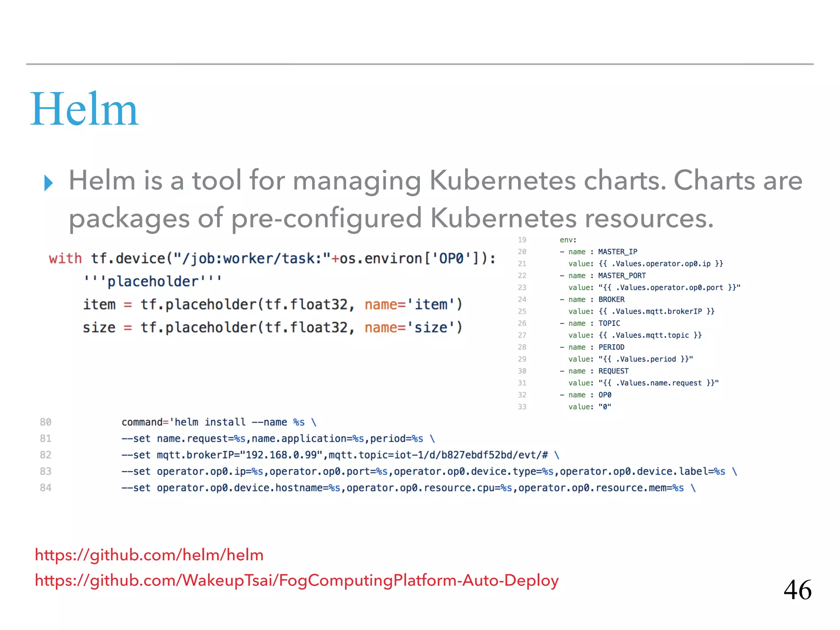Click '{{ .Values.operator.op0.ip }}' value
This screenshot has width=840, height=630.
[x=661, y=264]
